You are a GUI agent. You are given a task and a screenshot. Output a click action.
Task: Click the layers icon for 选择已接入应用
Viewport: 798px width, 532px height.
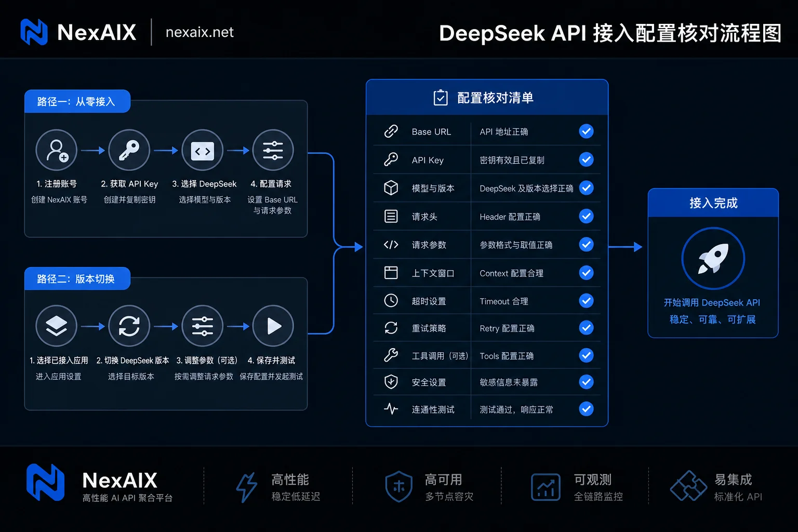57,326
